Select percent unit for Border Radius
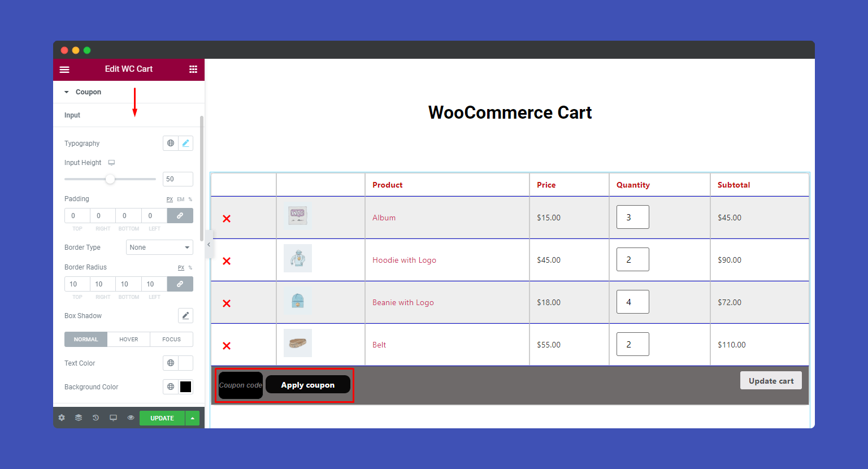 190,268
